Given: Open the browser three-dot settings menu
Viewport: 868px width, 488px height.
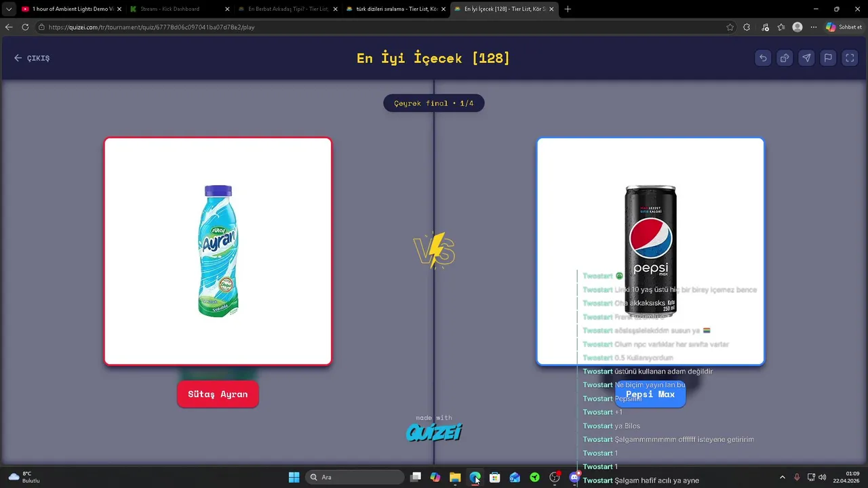Looking at the screenshot, I should (814, 27).
